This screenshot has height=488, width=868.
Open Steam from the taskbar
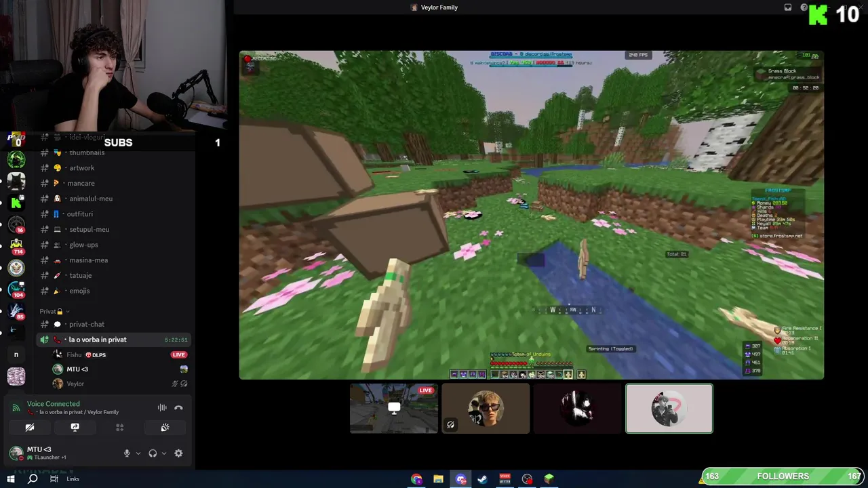pyautogui.click(x=483, y=479)
